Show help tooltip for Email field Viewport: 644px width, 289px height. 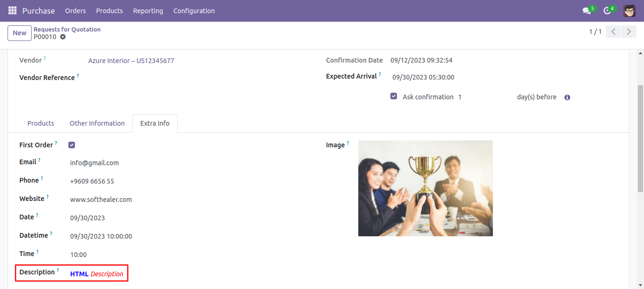(x=39, y=160)
